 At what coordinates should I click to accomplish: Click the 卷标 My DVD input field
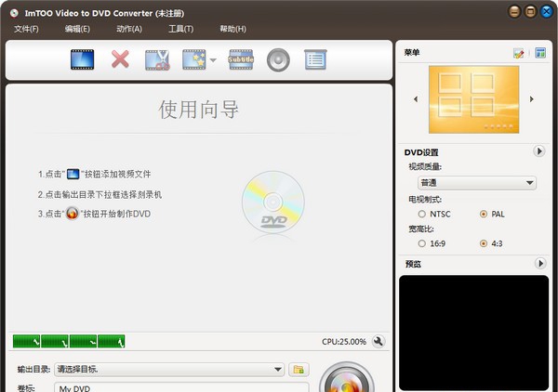click(x=181, y=387)
